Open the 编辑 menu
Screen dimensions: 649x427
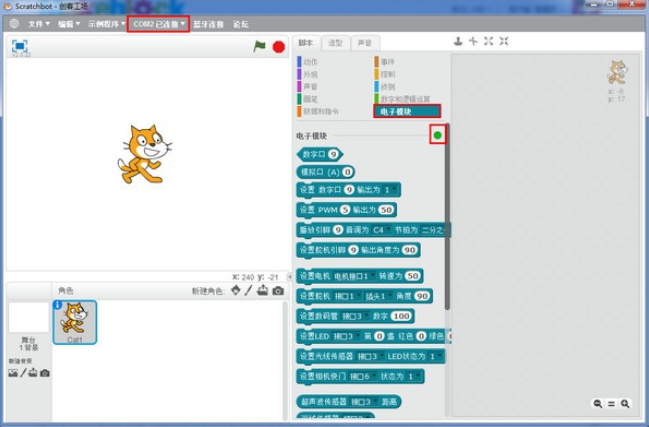click(69, 24)
